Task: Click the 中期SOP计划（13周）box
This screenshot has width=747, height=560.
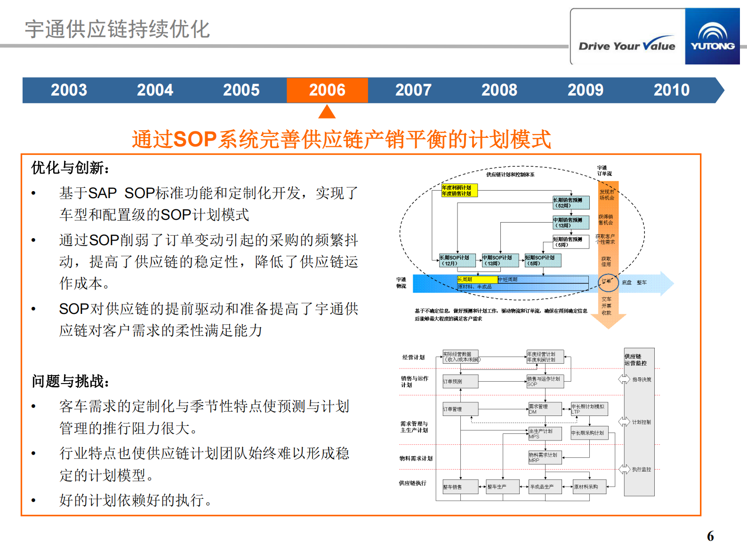Action: coord(500,260)
